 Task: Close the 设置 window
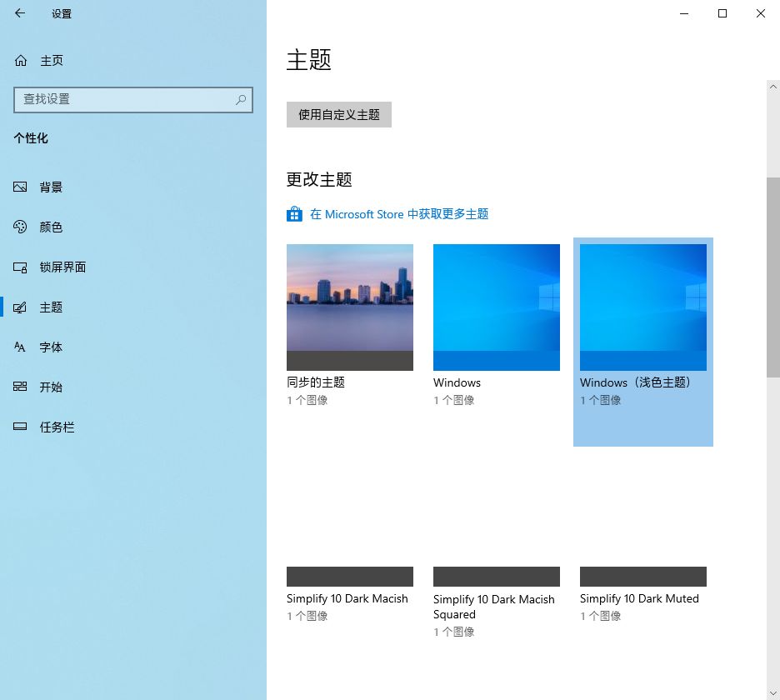[761, 13]
